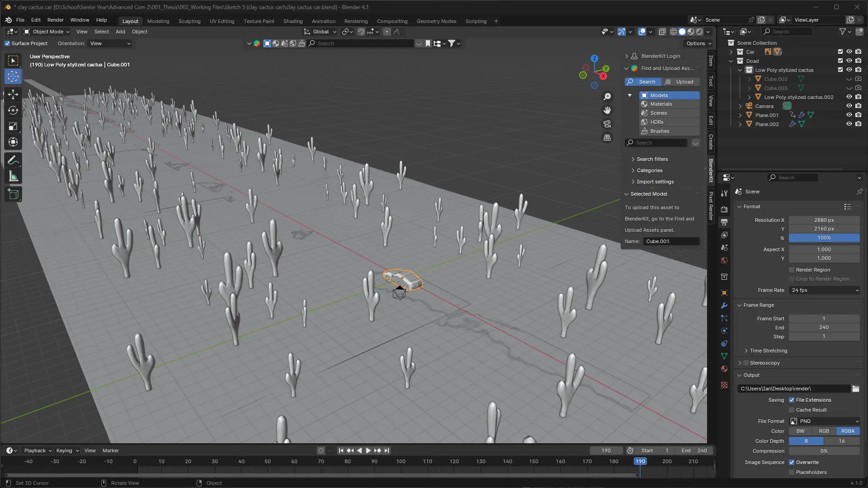Enable the Render Region checkbox
Viewport: 868px width, 488px height.
coord(792,270)
